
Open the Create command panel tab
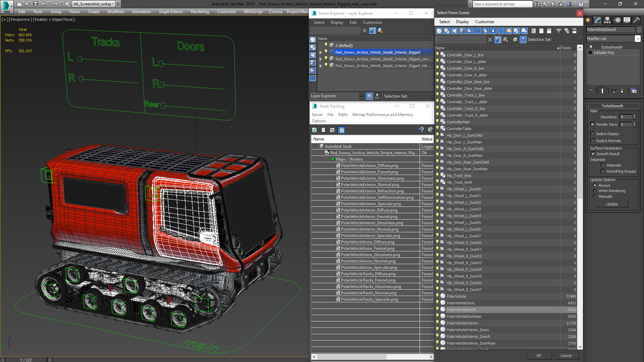coord(588,20)
